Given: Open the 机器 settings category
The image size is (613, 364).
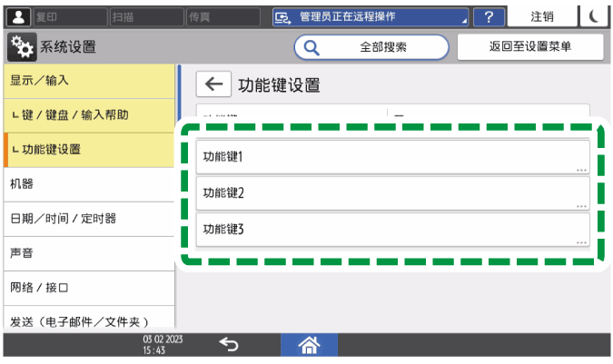Looking at the screenshot, I should click(x=88, y=184).
